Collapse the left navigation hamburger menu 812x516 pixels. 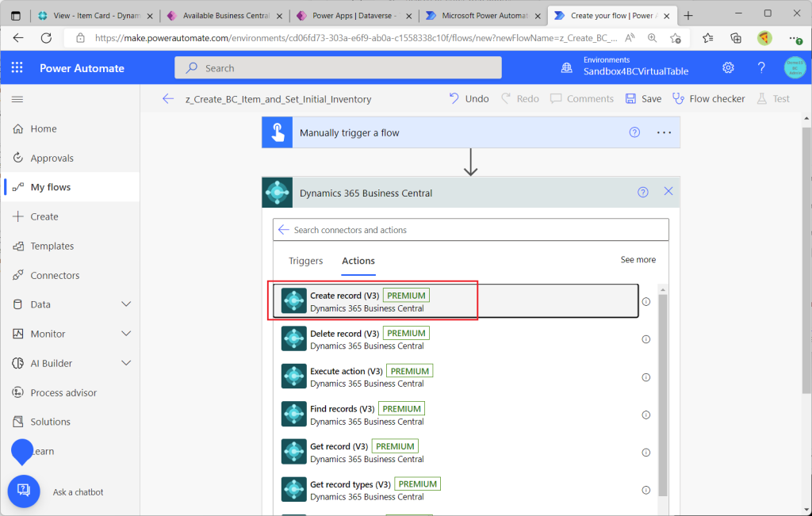17,99
